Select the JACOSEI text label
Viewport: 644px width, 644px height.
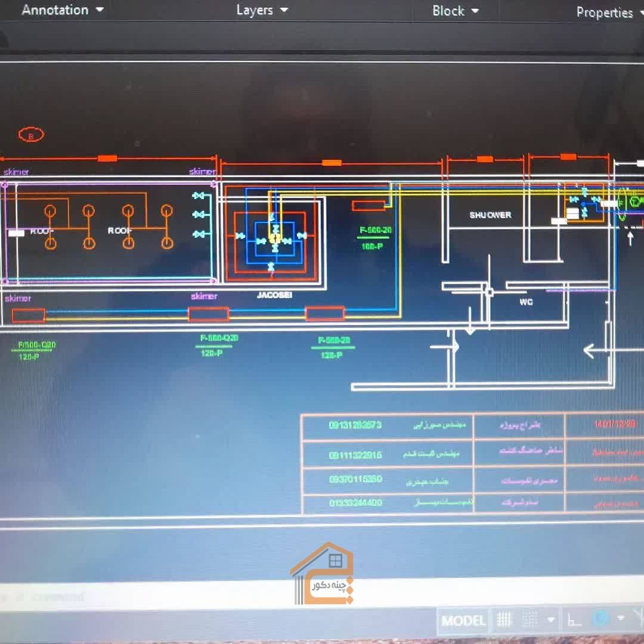(x=274, y=295)
